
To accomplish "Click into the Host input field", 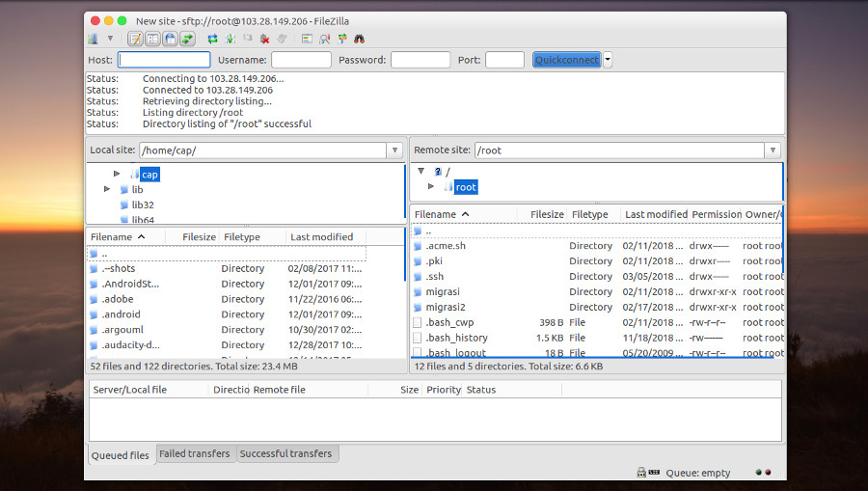I will tap(164, 60).
